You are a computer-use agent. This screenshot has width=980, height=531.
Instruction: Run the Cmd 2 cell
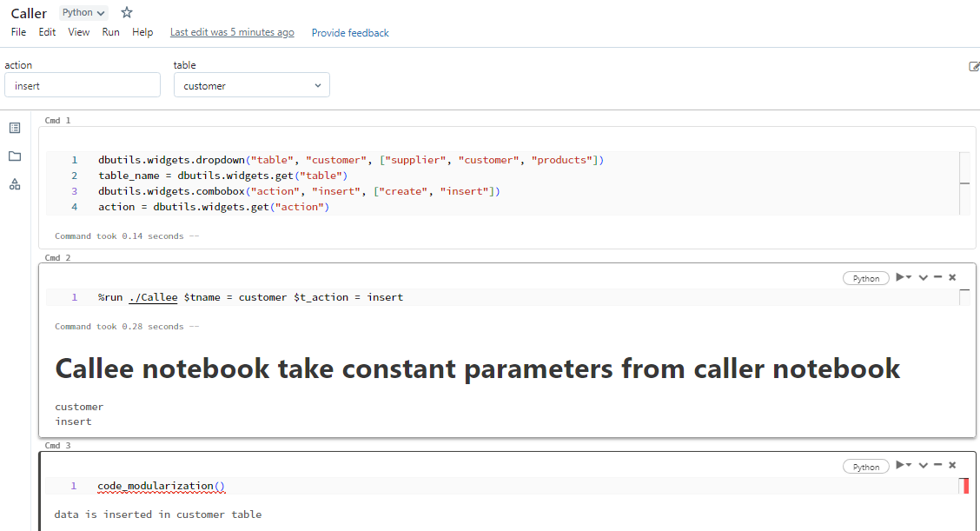[x=902, y=276]
